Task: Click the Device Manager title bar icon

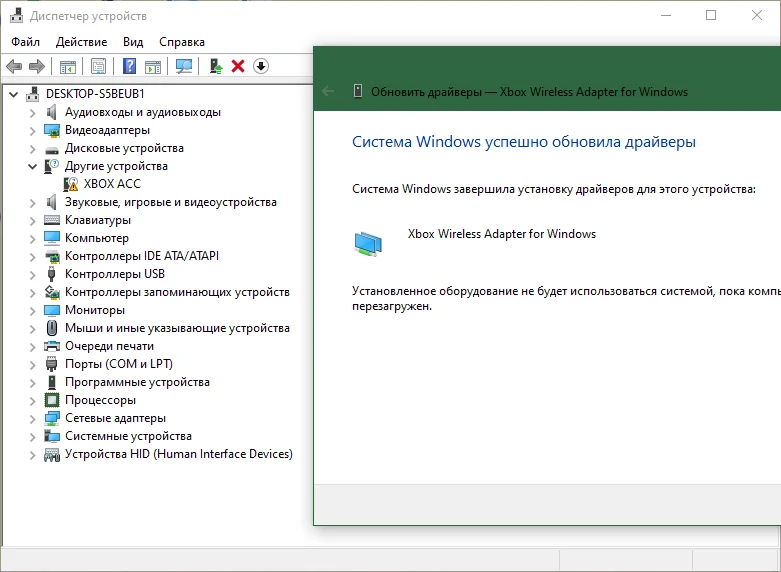Action: click(x=16, y=15)
